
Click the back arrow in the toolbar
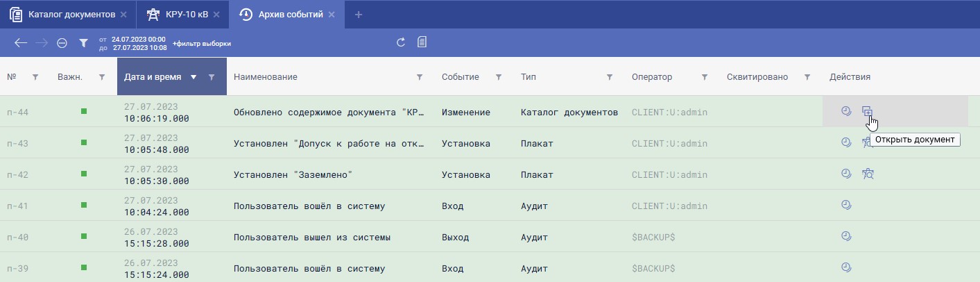pos(21,43)
